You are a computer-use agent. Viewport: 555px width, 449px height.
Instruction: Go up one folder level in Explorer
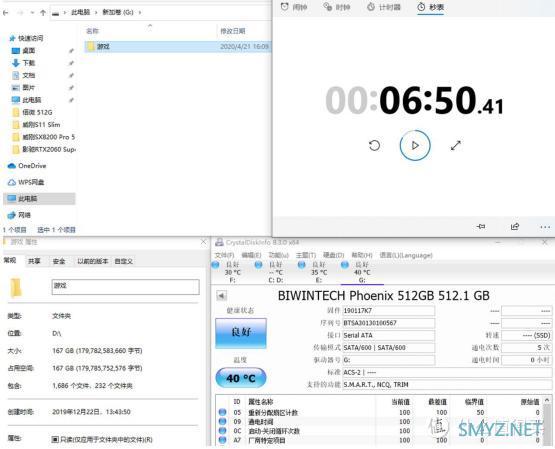click(x=43, y=13)
